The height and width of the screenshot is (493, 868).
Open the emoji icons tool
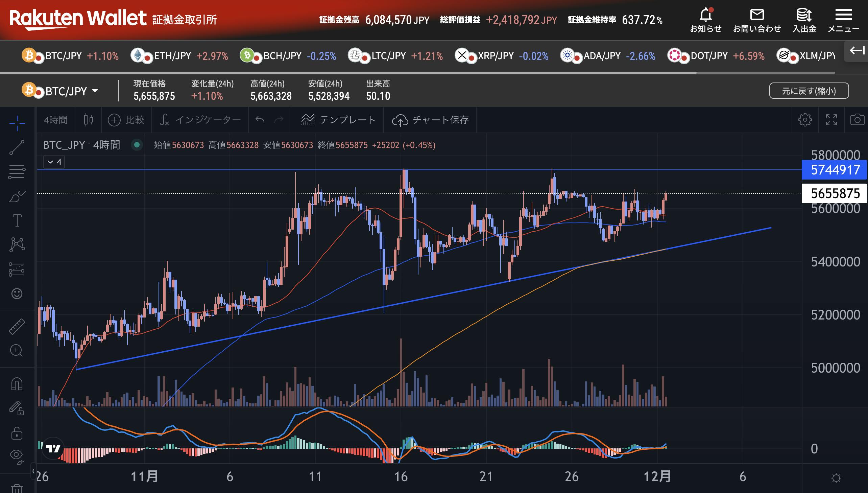click(17, 293)
